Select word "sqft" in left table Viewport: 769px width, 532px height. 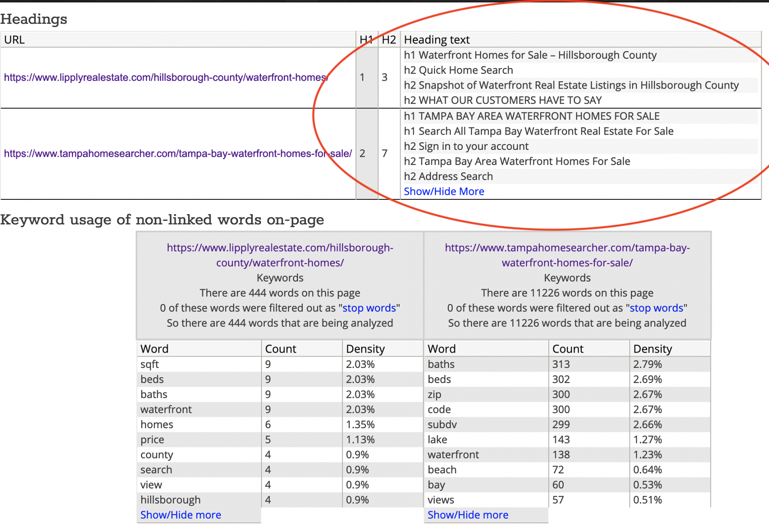pyautogui.click(x=149, y=364)
